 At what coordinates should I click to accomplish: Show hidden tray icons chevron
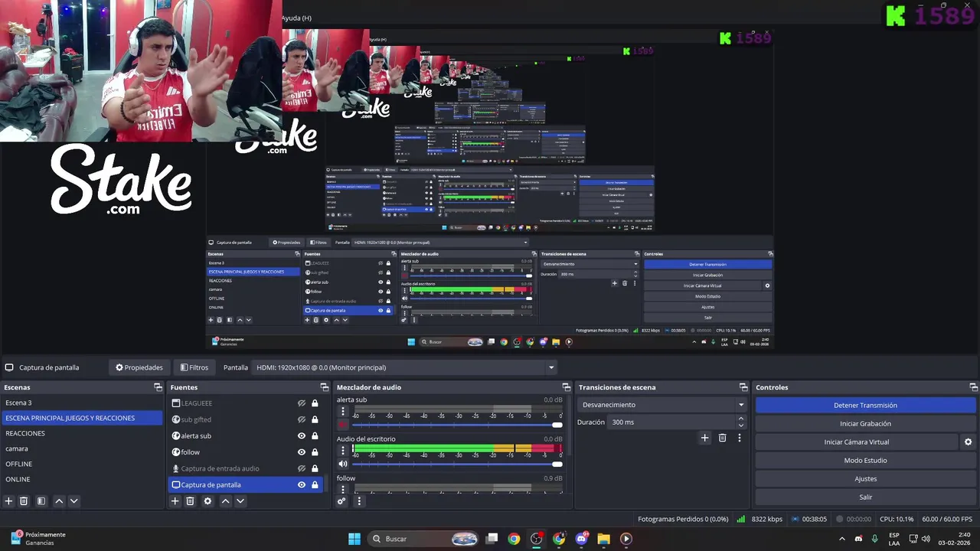coord(842,539)
